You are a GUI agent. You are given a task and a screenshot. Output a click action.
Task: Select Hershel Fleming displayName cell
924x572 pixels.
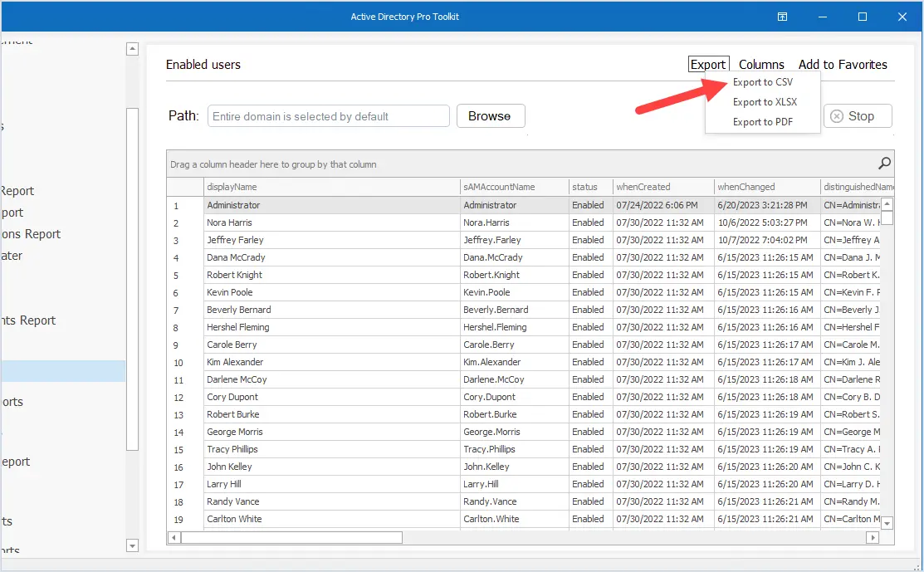tap(332, 327)
